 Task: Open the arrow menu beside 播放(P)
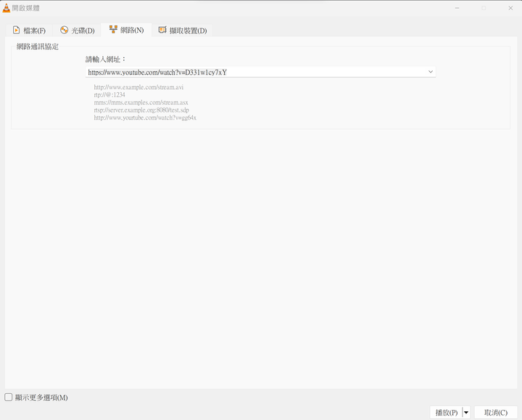[x=466, y=412]
